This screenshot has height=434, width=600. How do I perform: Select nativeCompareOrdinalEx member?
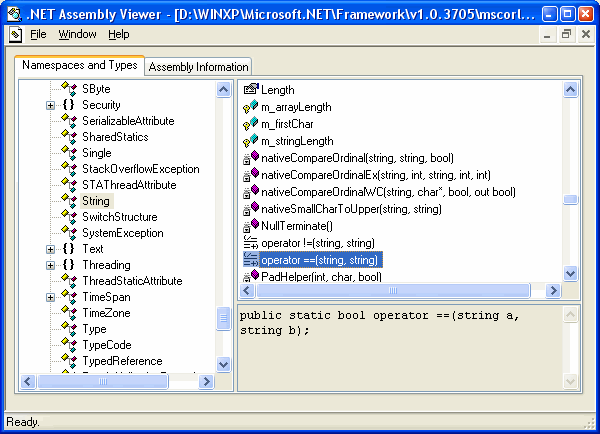[x=376, y=175]
